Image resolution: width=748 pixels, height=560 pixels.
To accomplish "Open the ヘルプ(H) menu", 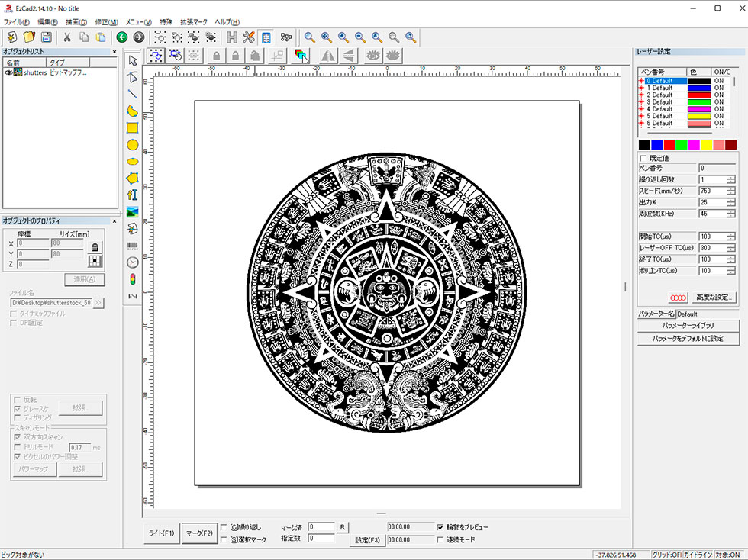I will [227, 22].
